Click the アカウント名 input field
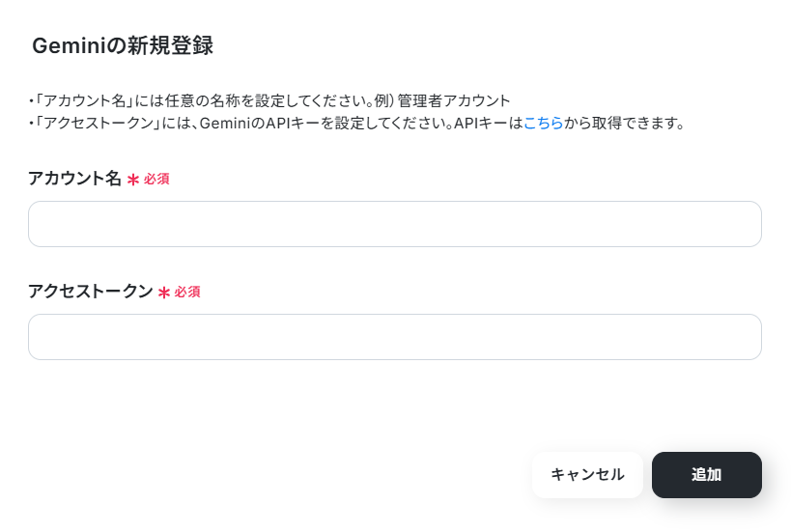 [x=394, y=224]
